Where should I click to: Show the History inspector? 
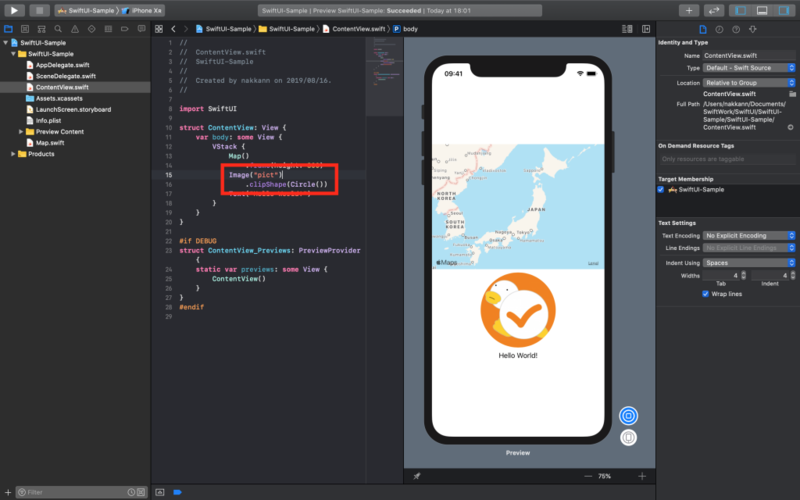click(x=719, y=30)
